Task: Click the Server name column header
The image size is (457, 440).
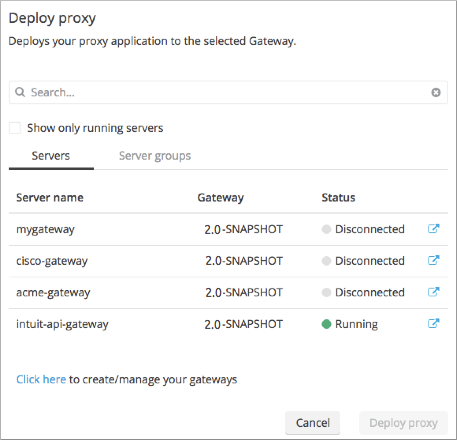Action: point(50,198)
